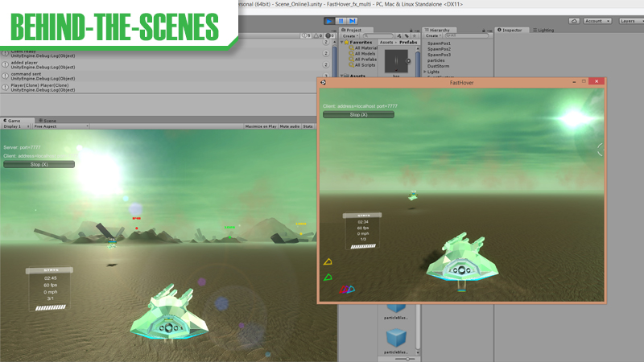The width and height of the screenshot is (644, 362).
Task: Toggle Mute audio in Game view
Action: pos(290,126)
